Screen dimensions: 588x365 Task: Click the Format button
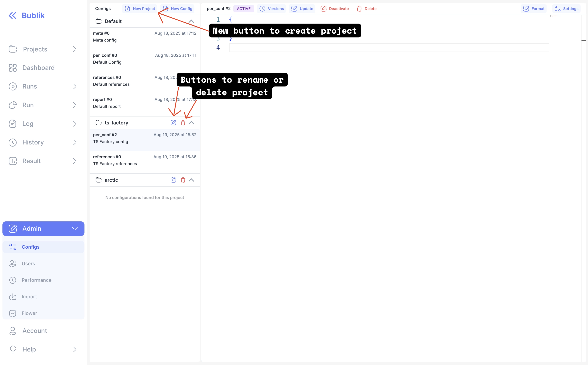[x=534, y=8]
